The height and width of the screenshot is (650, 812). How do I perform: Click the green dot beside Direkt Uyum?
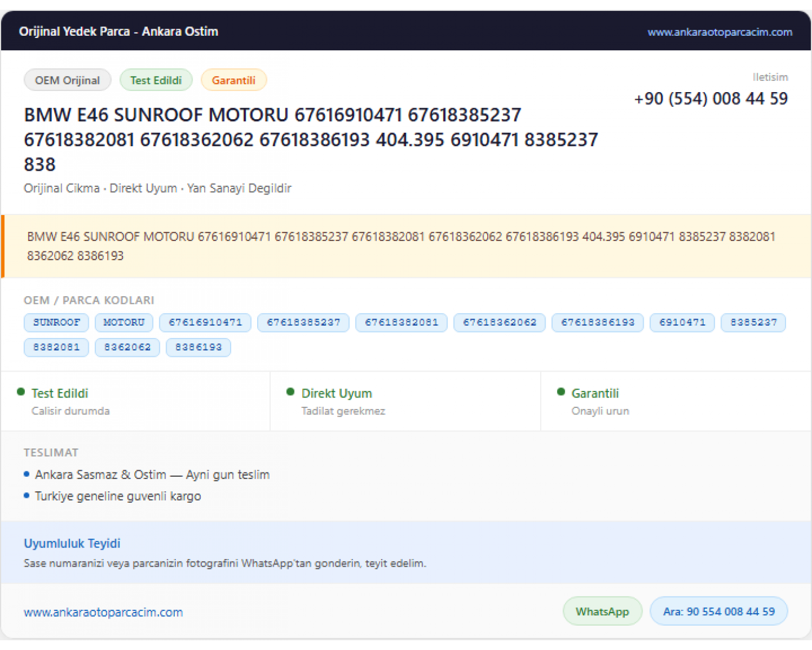[290, 392]
